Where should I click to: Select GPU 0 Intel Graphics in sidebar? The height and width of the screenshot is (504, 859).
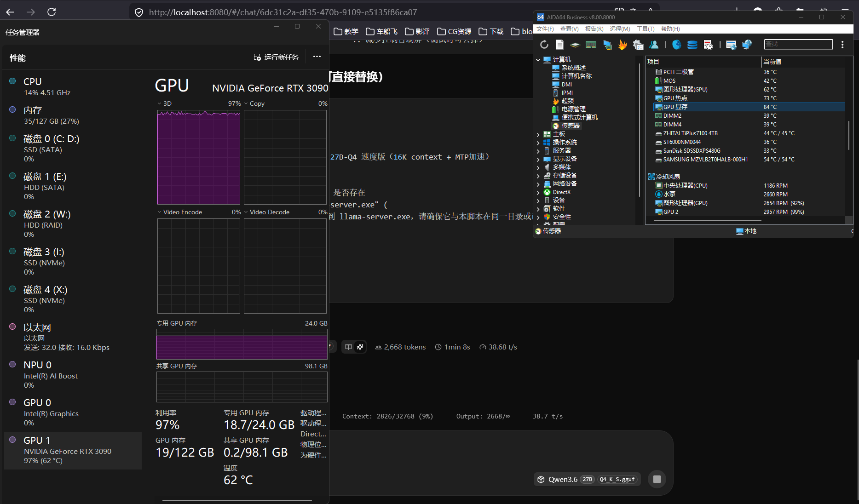73,412
